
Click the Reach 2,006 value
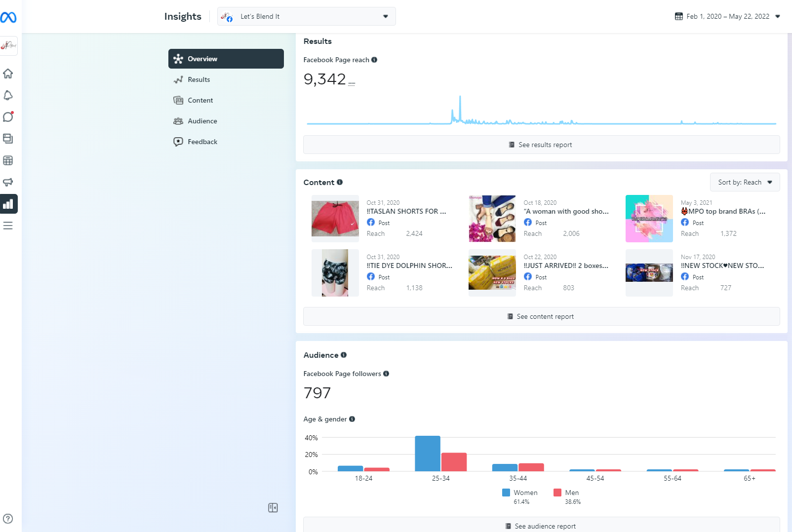tap(571, 233)
